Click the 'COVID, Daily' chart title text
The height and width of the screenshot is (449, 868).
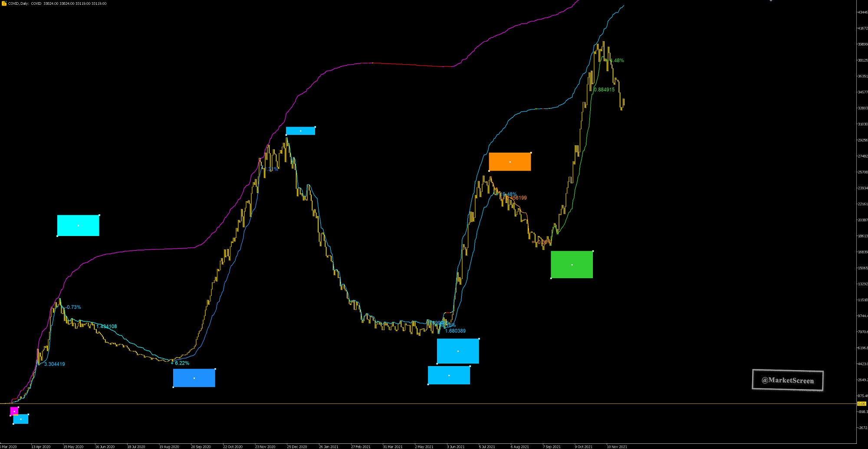pyautogui.click(x=18, y=3)
